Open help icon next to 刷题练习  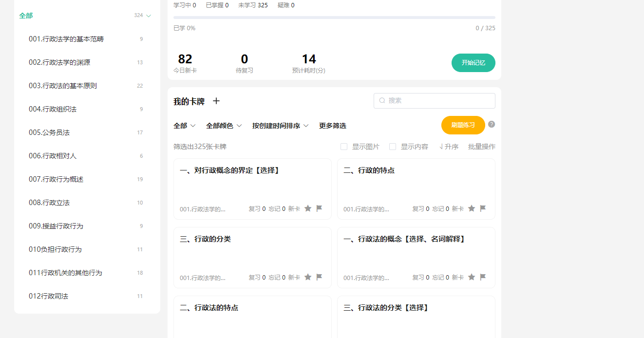tap(492, 124)
